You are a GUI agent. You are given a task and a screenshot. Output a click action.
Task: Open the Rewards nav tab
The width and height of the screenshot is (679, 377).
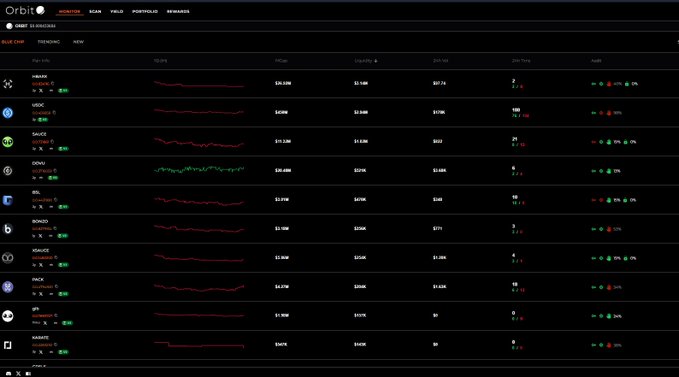[178, 12]
